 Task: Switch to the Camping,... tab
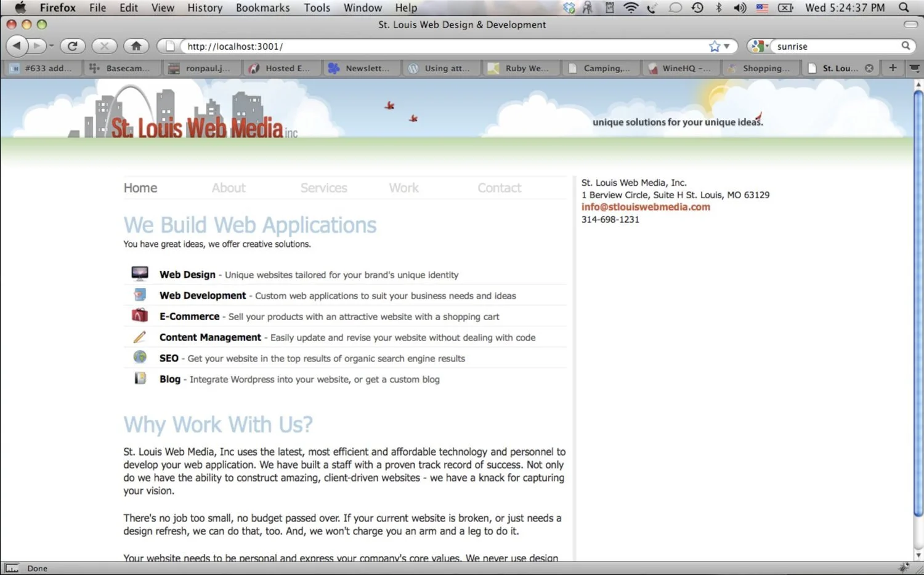601,68
